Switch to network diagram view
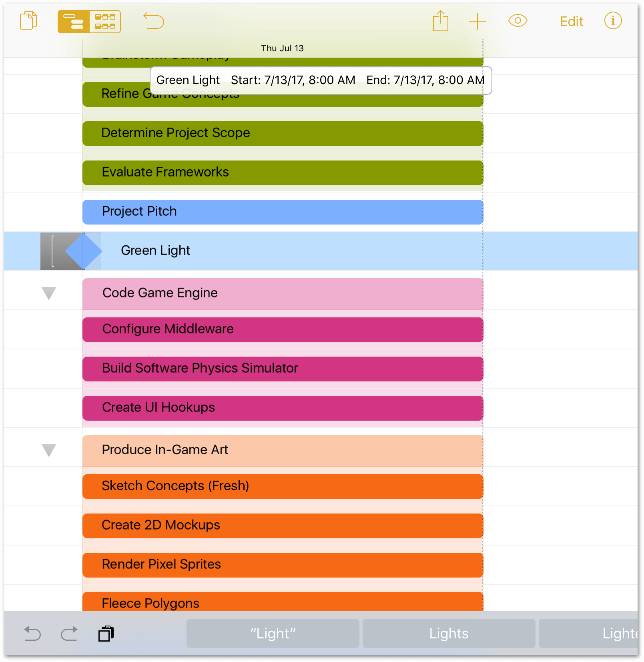 (105, 22)
